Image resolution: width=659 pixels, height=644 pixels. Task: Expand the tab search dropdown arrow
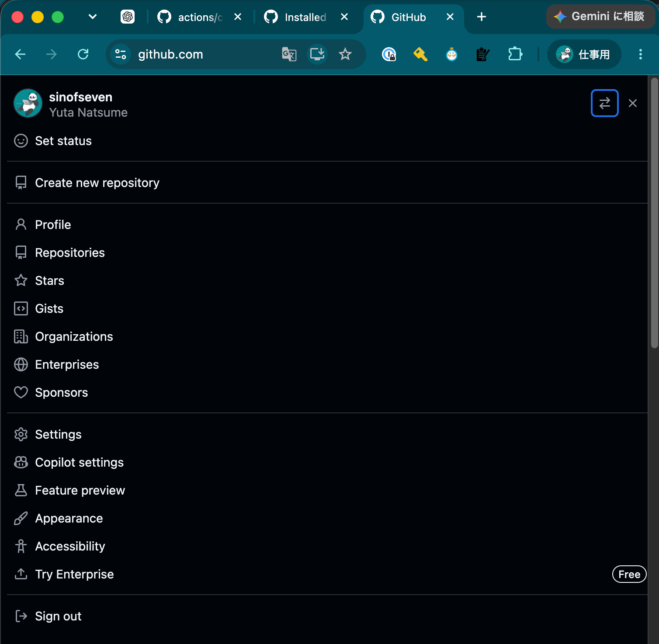[x=92, y=17]
